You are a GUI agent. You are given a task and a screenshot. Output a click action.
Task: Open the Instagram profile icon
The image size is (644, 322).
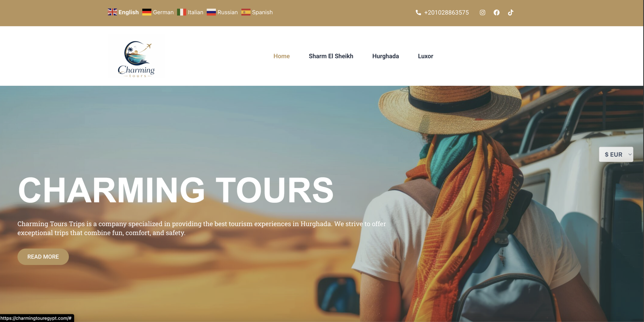(482, 12)
